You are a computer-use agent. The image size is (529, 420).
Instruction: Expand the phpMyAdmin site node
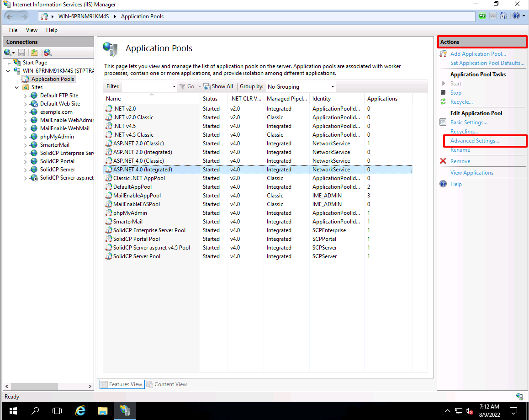coord(25,137)
